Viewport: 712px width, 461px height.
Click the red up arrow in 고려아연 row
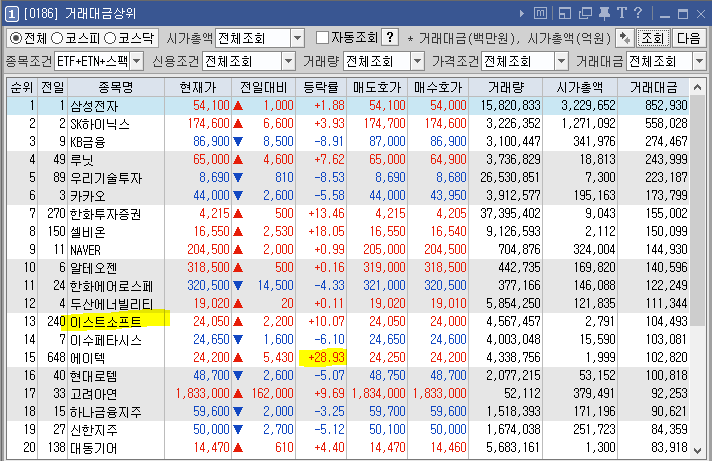pyautogui.click(x=238, y=394)
